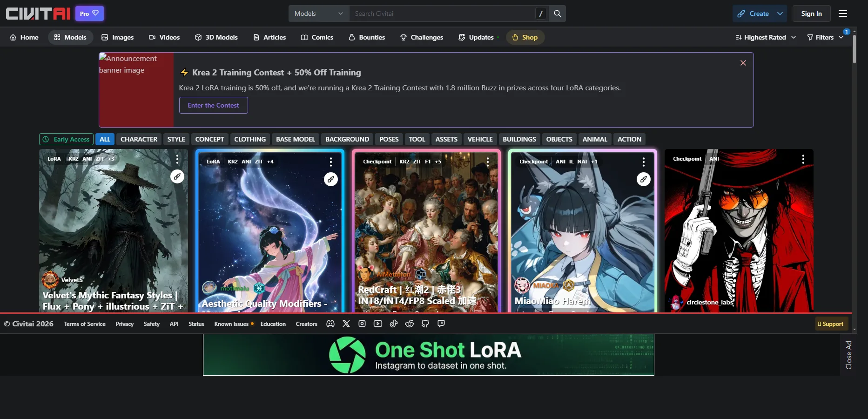868x419 pixels.
Task: Open the Reddit footer link
Action: pos(410,324)
